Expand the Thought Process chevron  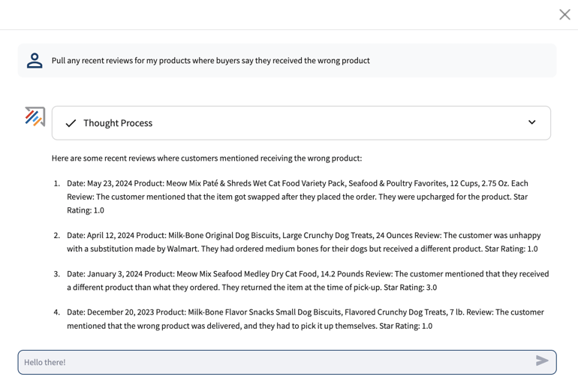[531, 122]
